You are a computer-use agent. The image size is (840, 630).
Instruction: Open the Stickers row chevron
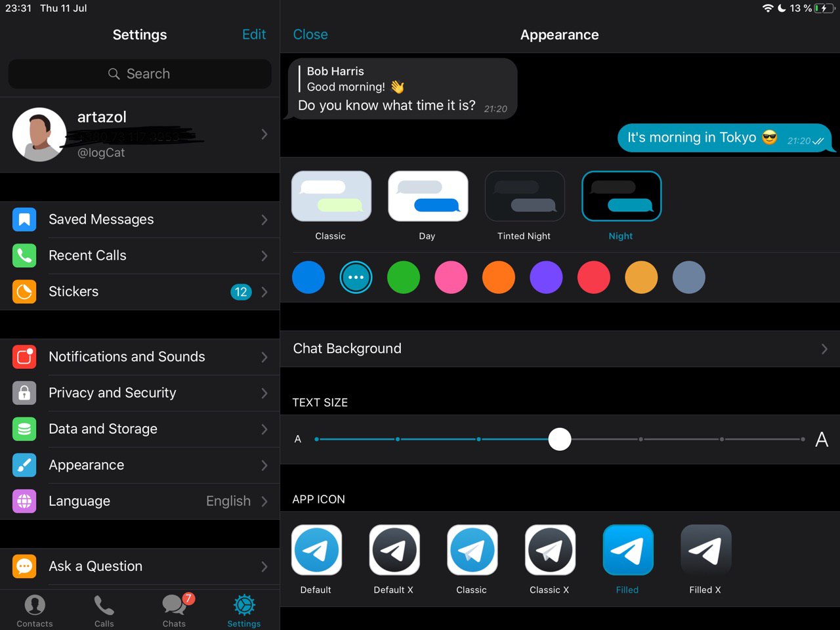(x=264, y=291)
